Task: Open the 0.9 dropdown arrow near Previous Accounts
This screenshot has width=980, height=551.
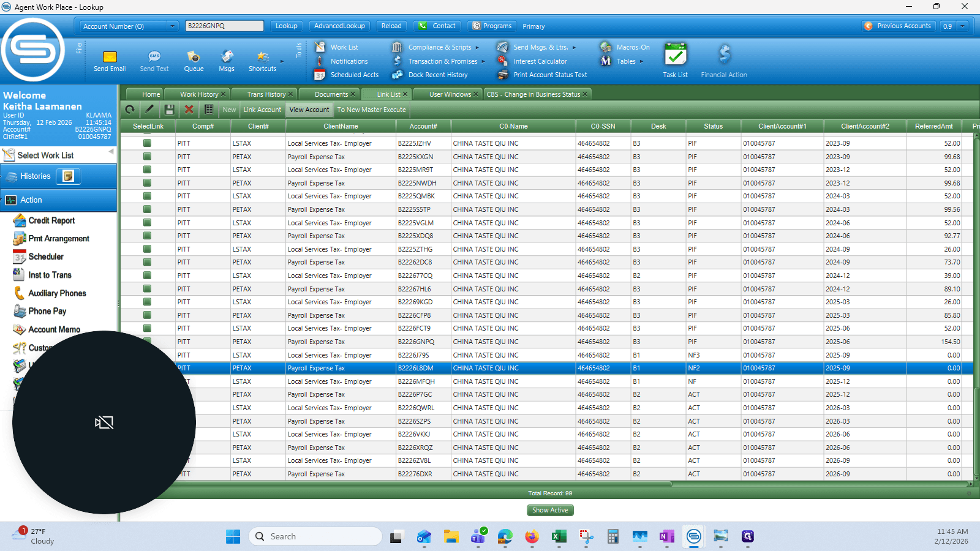Action: (x=963, y=26)
